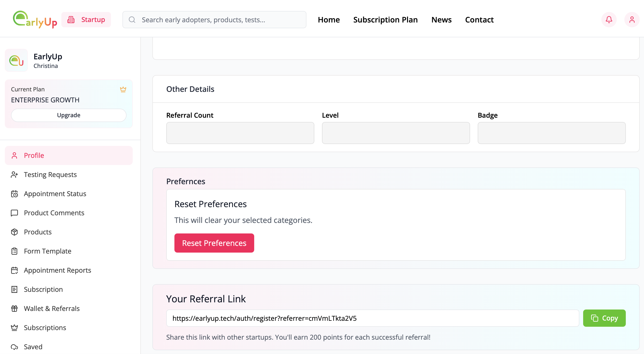The height and width of the screenshot is (354, 644).
Task: Select the Form Template clipboard icon
Action: point(14,251)
